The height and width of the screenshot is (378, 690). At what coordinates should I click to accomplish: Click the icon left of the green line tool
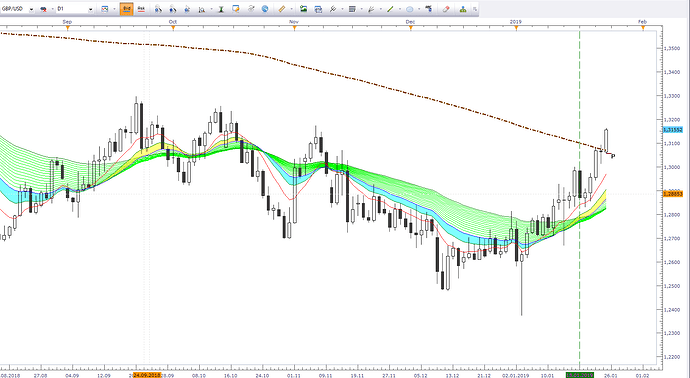[371, 9]
